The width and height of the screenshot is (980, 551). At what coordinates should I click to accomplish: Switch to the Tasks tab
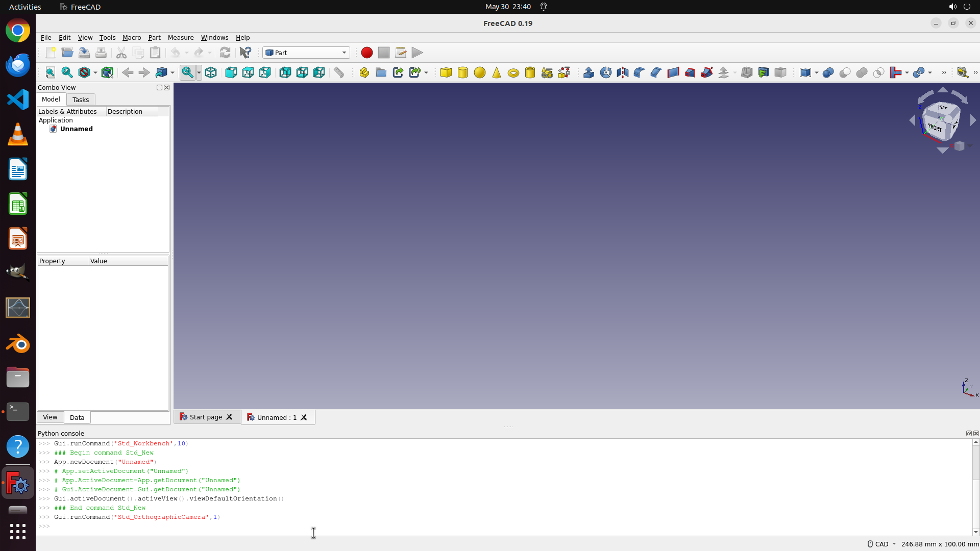pyautogui.click(x=81, y=99)
